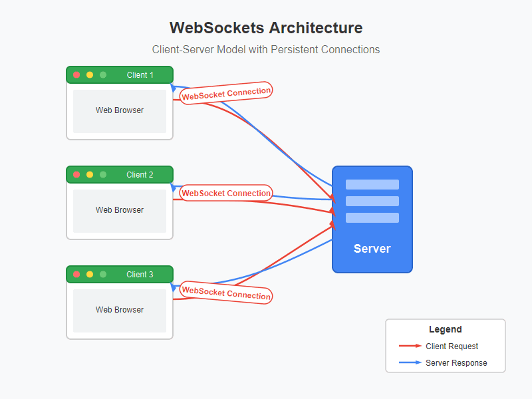Click the Legend heading
This screenshot has width=532, height=399.
(x=445, y=329)
